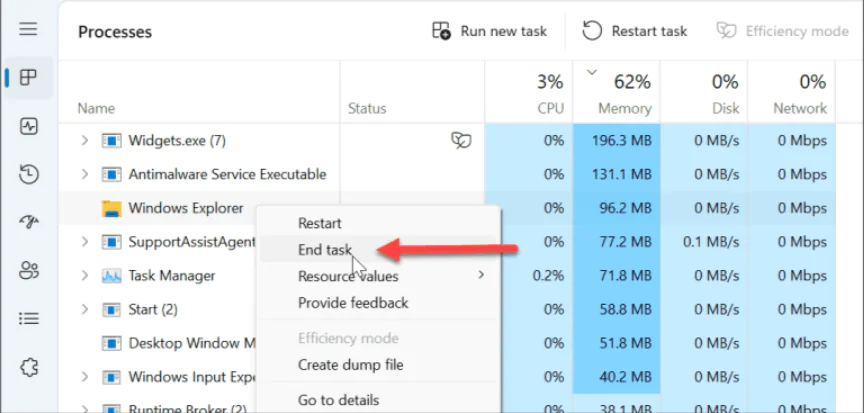Click the 71.8 MB memory value
The width and height of the screenshot is (865, 413).
pos(625,276)
